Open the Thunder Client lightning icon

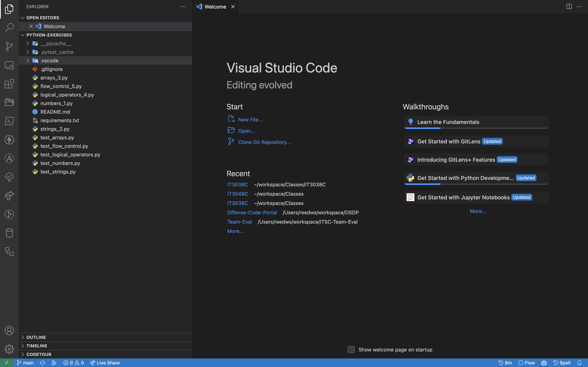tap(9, 139)
